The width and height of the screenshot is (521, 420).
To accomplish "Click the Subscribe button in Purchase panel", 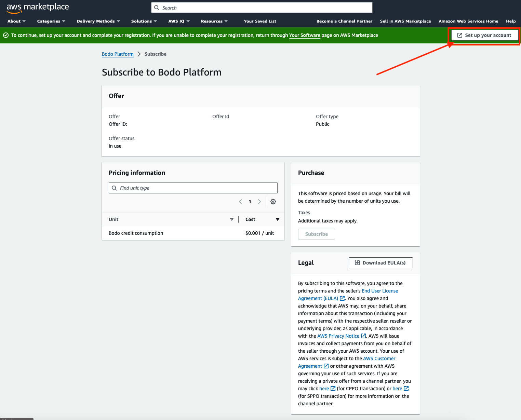I will [316, 234].
